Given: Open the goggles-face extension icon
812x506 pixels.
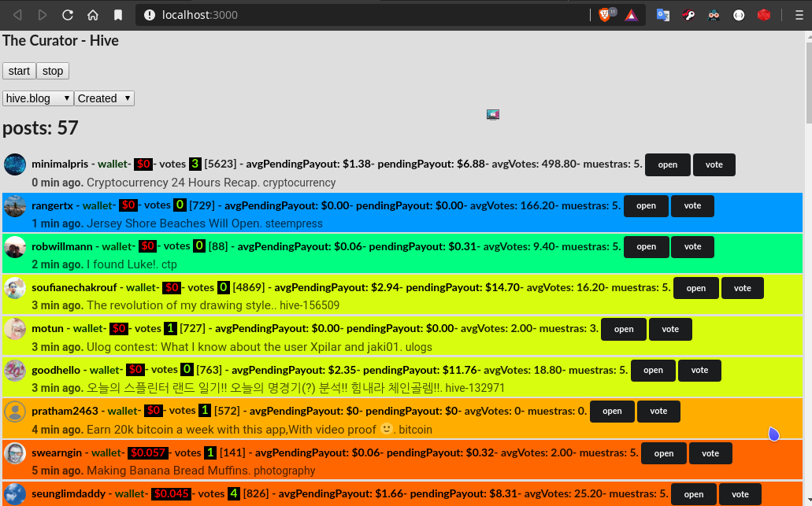Looking at the screenshot, I should click(714, 15).
